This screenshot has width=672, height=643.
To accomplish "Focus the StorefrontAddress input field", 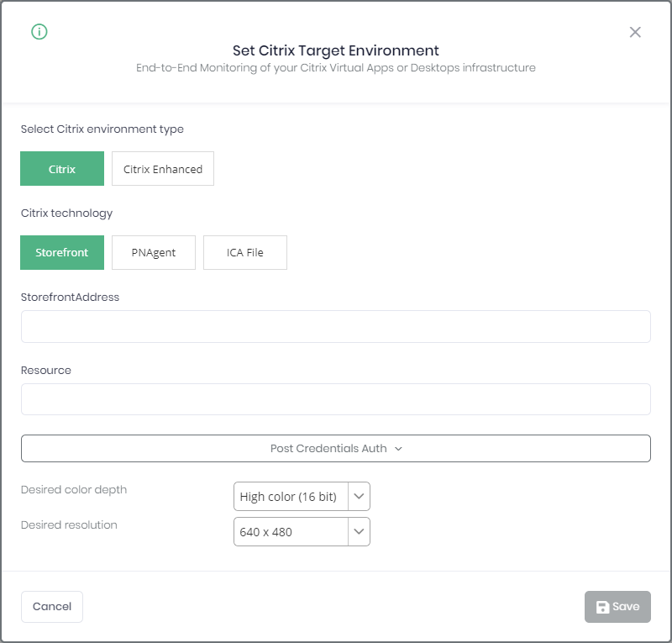I will [x=335, y=326].
